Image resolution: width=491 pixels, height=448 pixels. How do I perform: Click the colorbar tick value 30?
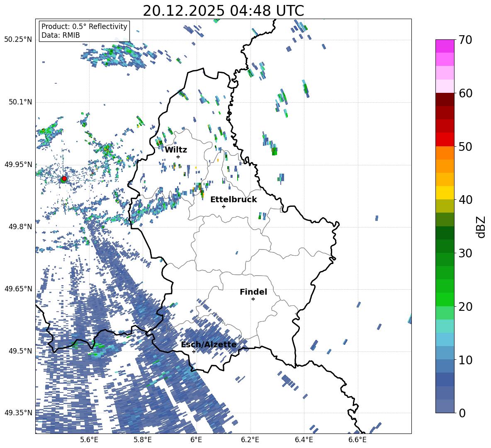[x=465, y=253]
